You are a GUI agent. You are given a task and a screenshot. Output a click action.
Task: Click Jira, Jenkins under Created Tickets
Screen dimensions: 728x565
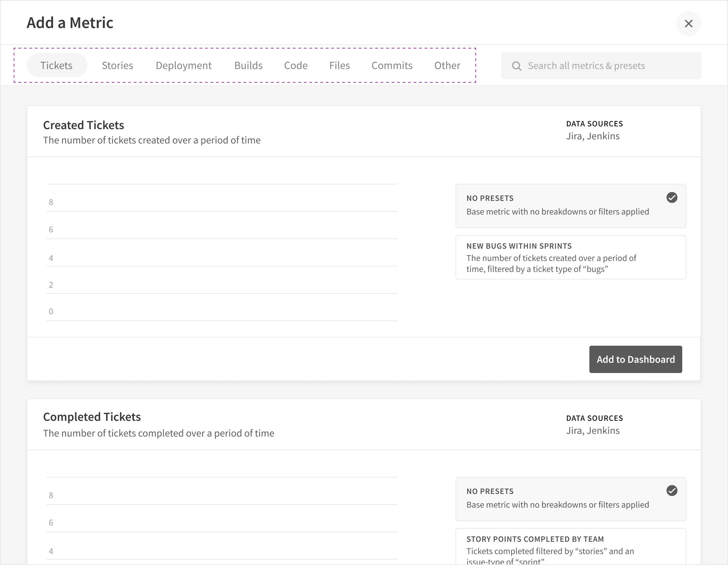593,136
